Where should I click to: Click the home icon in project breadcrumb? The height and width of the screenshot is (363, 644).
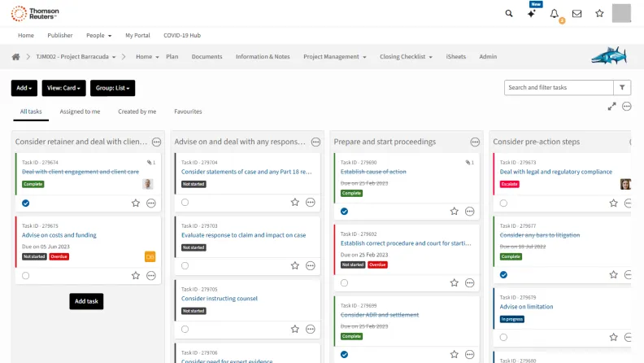click(15, 57)
